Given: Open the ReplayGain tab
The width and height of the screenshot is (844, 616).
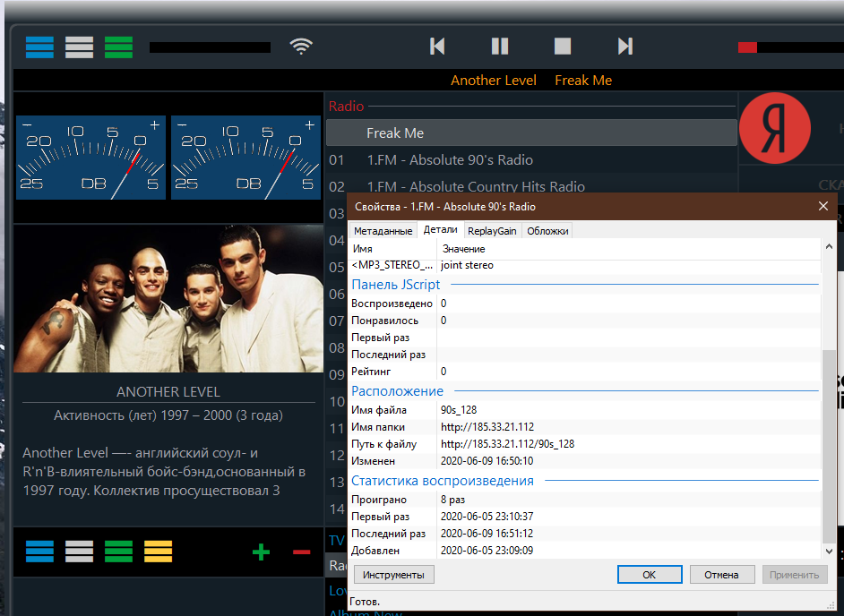Looking at the screenshot, I should pos(492,231).
